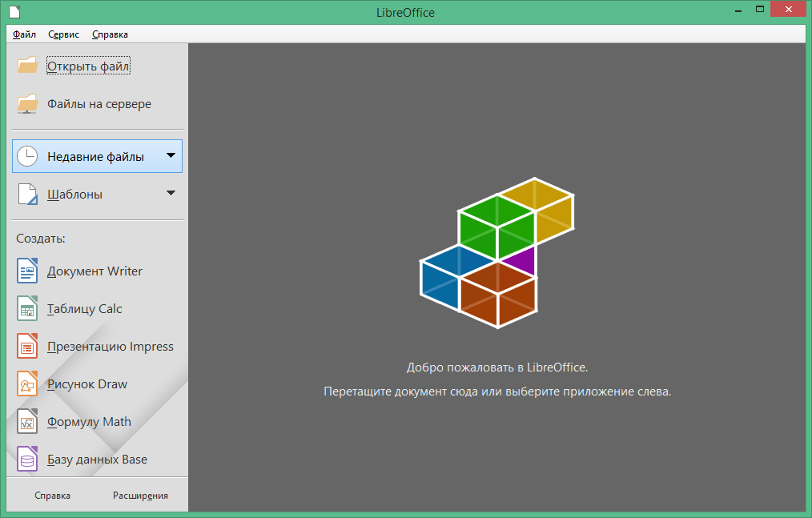Create an Impress presentation
The image size is (812, 518).
tap(110, 346)
